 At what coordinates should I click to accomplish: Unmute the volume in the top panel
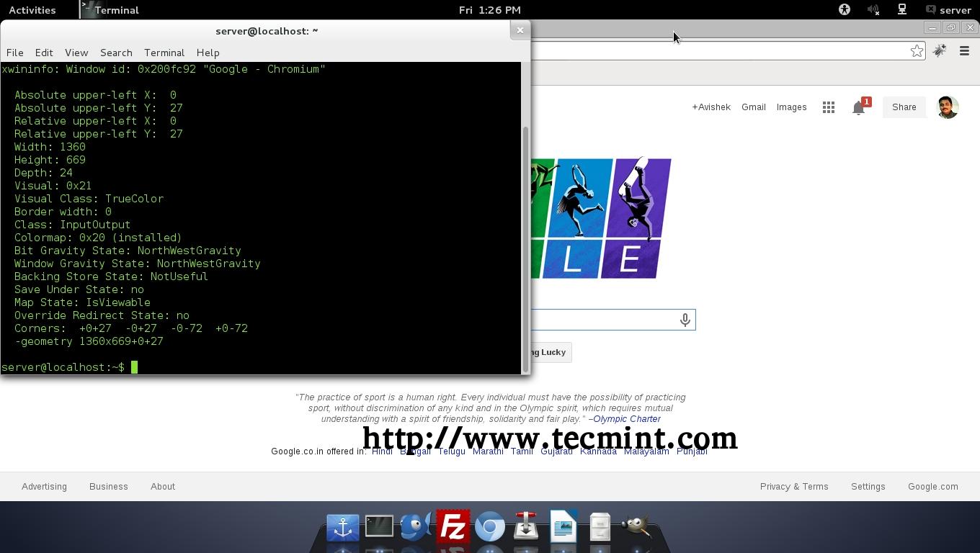click(x=873, y=9)
